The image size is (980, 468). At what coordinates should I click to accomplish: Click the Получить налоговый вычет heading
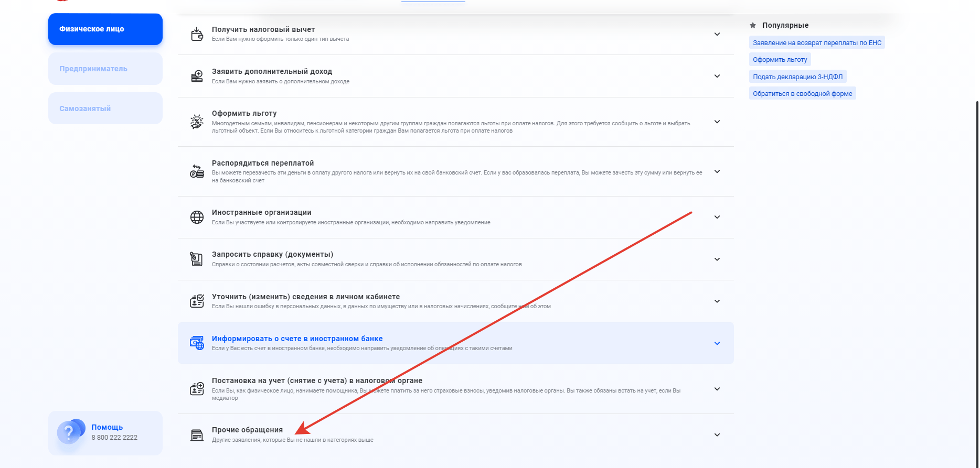click(x=263, y=29)
